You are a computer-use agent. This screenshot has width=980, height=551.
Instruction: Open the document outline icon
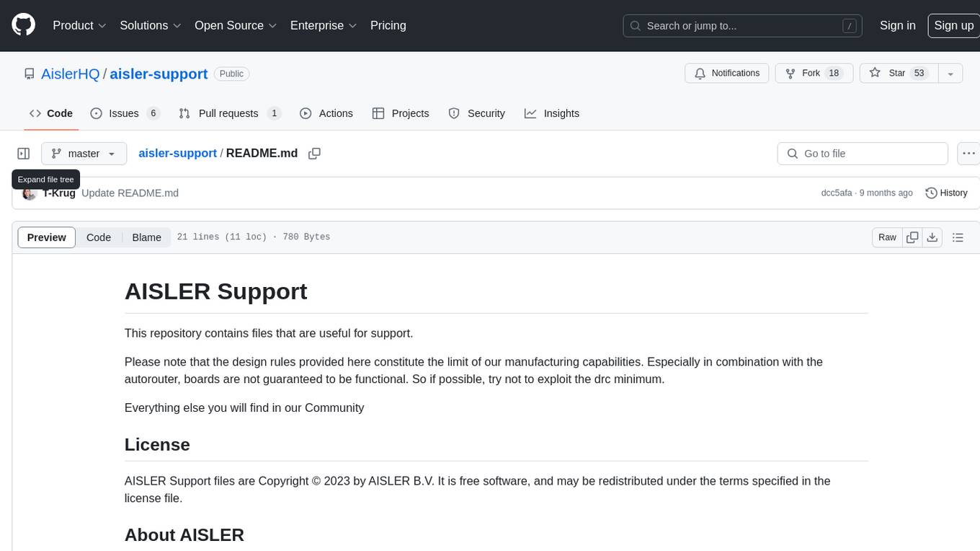958,237
